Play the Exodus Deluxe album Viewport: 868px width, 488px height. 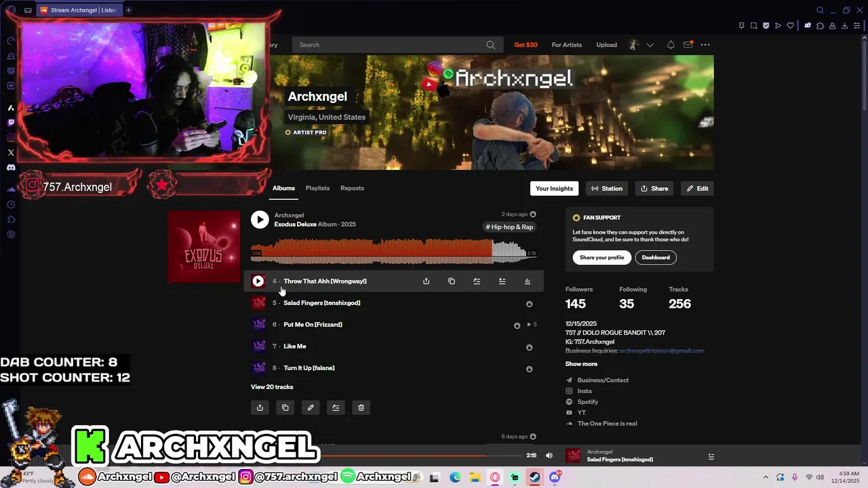tap(260, 219)
